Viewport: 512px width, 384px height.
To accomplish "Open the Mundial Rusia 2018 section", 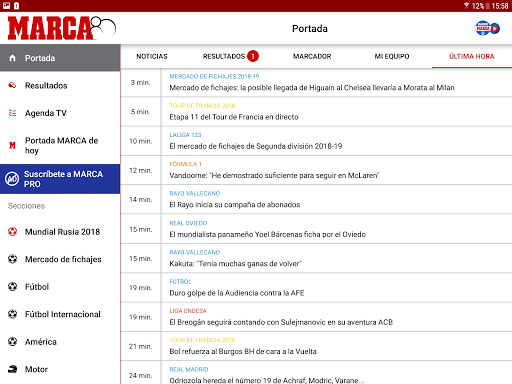I will (x=60, y=232).
